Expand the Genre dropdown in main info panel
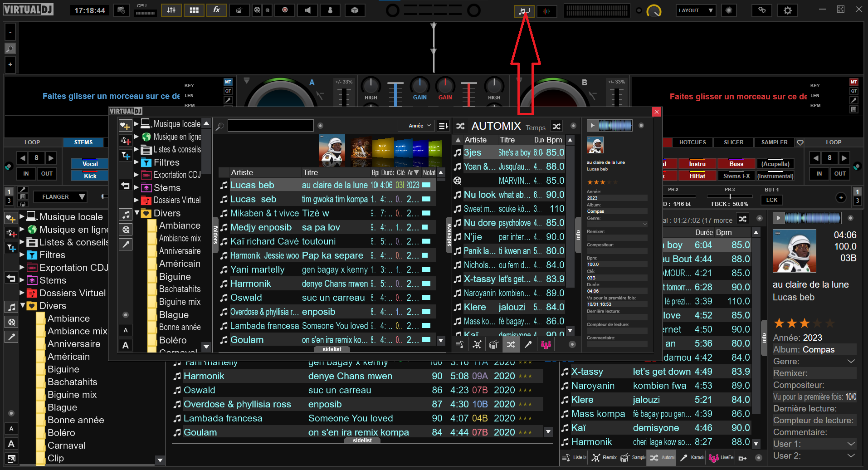 click(x=851, y=362)
